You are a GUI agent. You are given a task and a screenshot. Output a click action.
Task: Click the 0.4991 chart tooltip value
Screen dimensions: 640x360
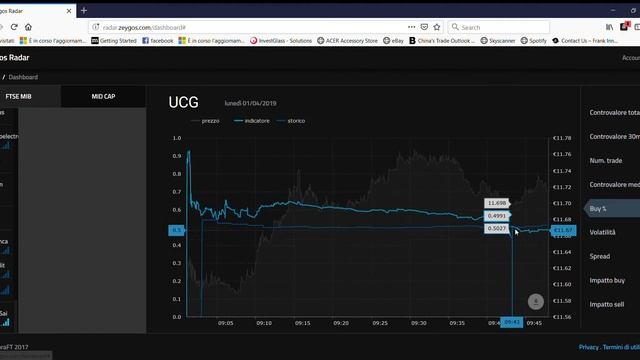497,216
